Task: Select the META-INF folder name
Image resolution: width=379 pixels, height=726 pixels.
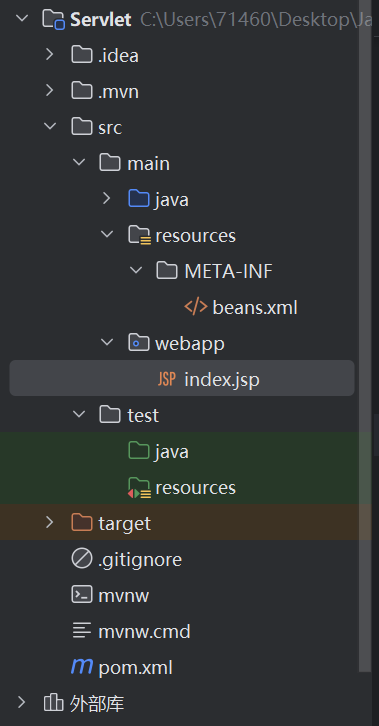Action: (x=229, y=271)
